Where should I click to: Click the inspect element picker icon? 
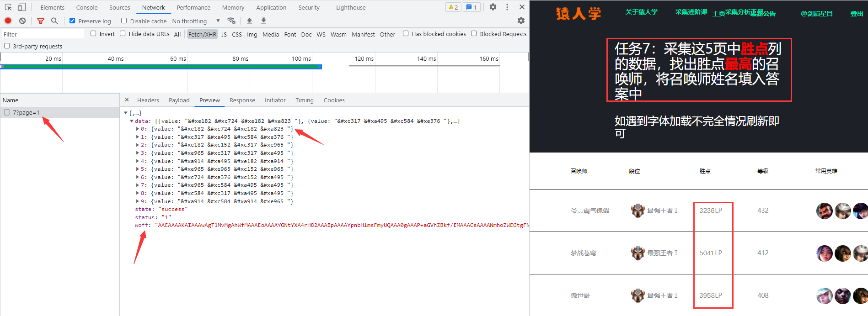[8, 7]
